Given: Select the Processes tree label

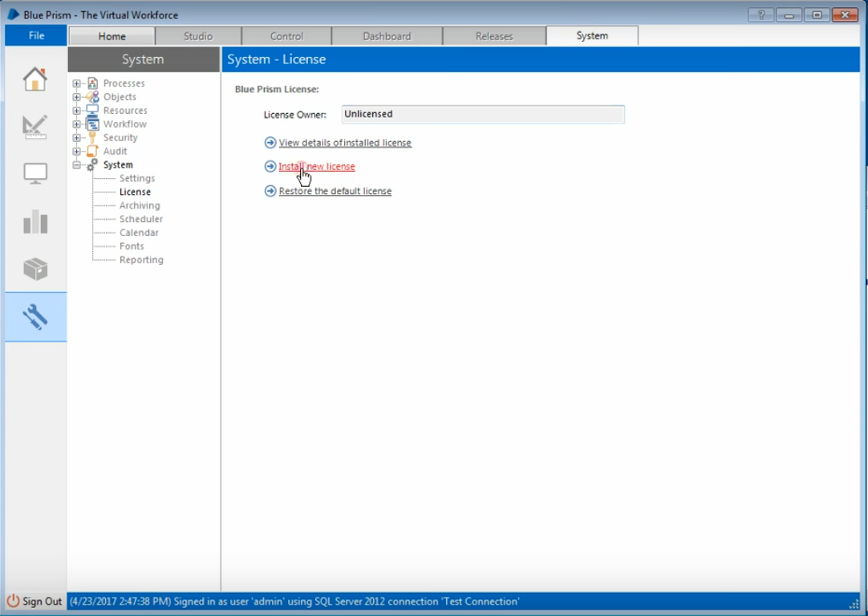Looking at the screenshot, I should [124, 83].
